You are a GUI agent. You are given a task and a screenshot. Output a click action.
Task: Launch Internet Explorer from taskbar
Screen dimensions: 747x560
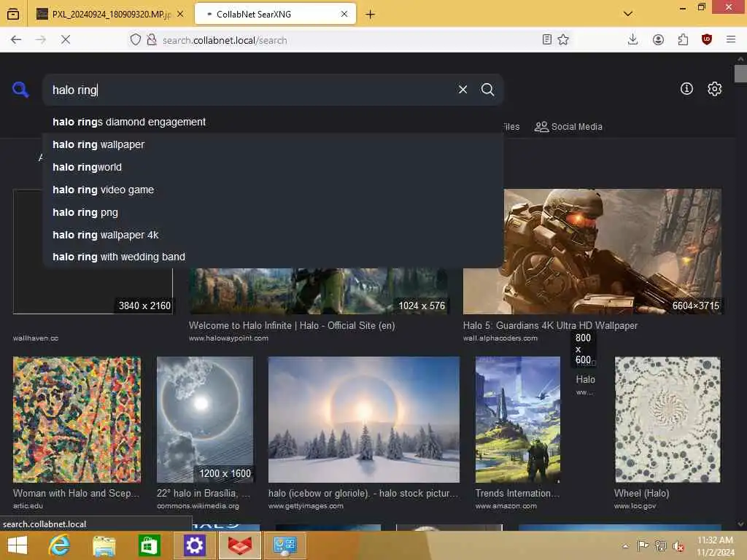pos(60,545)
